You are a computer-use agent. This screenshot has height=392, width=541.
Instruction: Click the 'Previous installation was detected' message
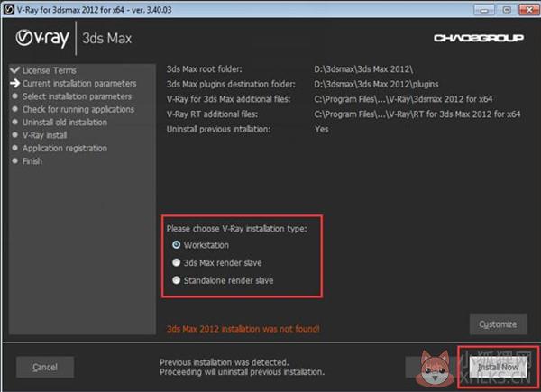[225, 362]
